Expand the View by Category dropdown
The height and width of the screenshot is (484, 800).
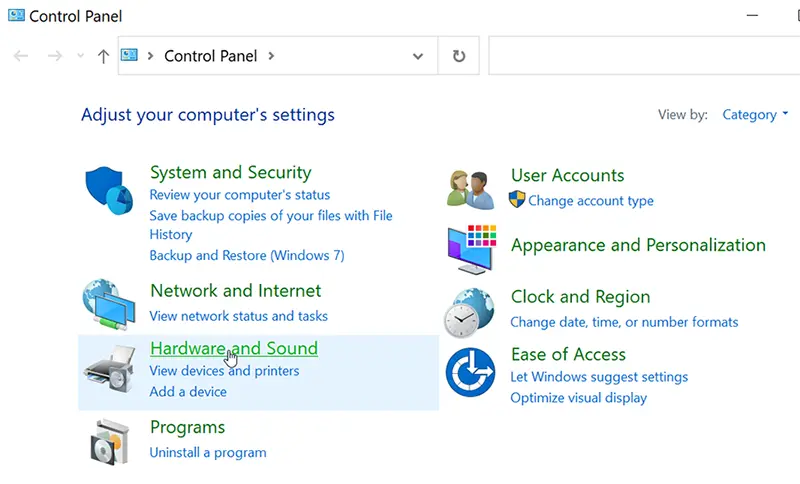pyautogui.click(x=755, y=115)
